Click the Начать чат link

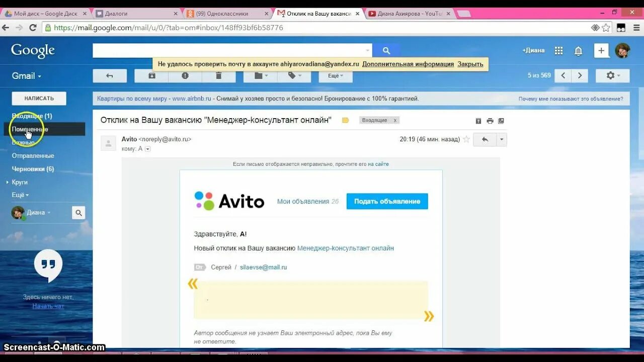(48, 306)
